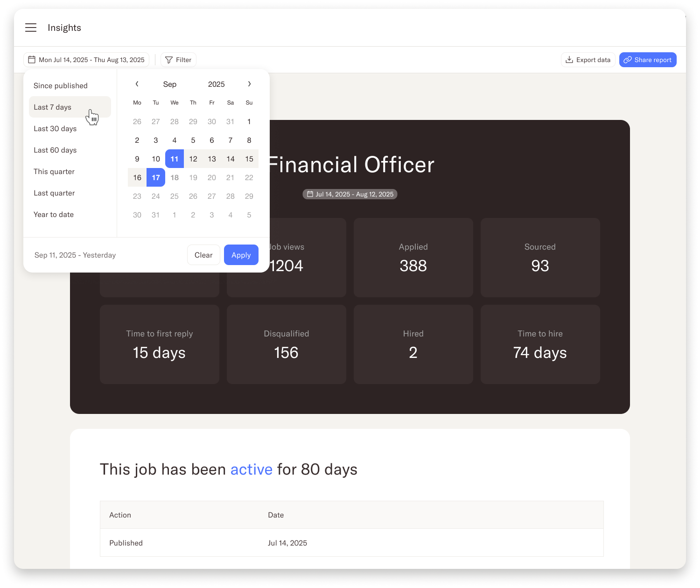Click the Applied 388 card
Viewport: 700px width, 588px height.
(413, 258)
